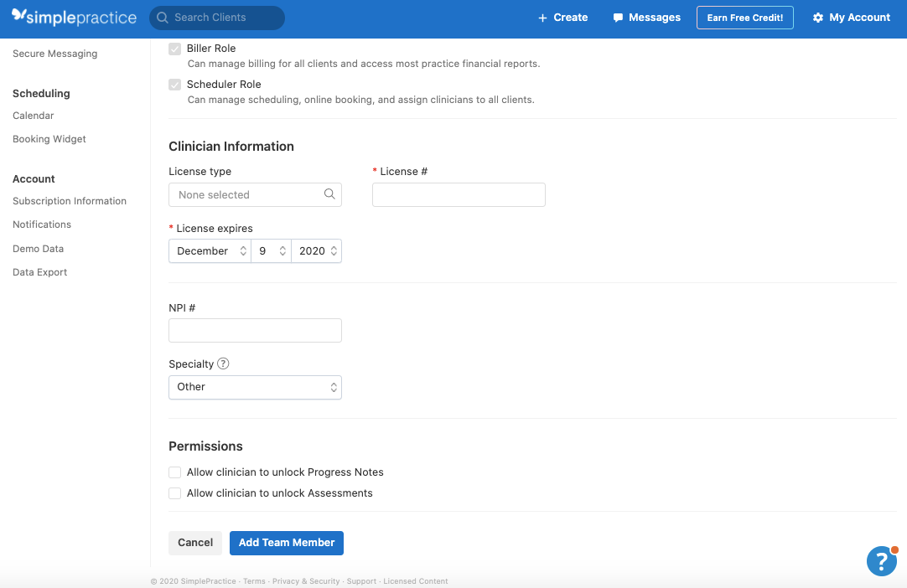Viewport: 907px width, 588px height.
Task: Open Subscription Information from the sidebar
Action: tap(70, 201)
